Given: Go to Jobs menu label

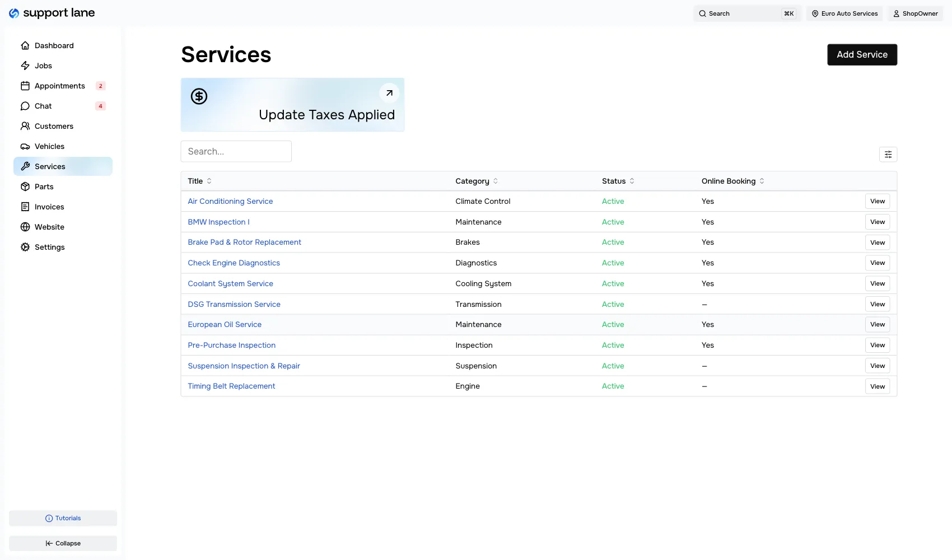Looking at the screenshot, I should pos(43,66).
